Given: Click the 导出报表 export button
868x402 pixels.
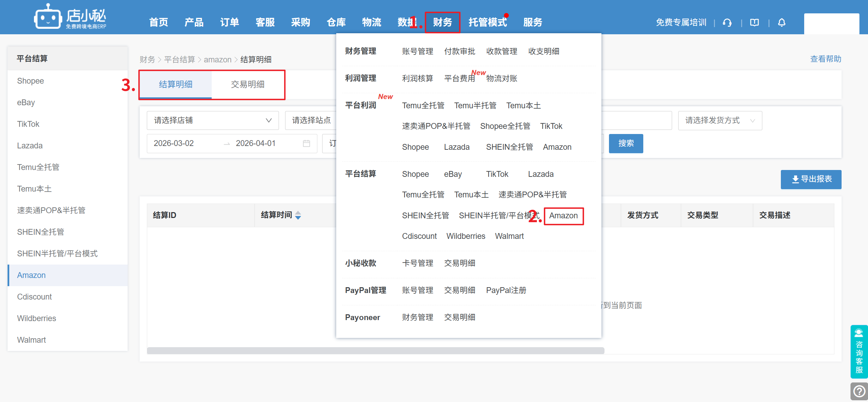Looking at the screenshot, I should pyautogui.click(x=811, y=179).
